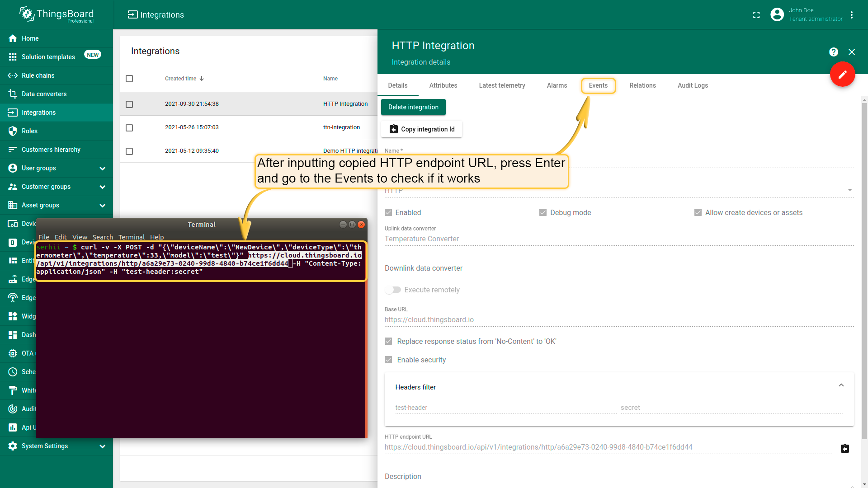Expand System Settings menu
The width and height of the screenshot is (868, 488).
click(102, 446)
